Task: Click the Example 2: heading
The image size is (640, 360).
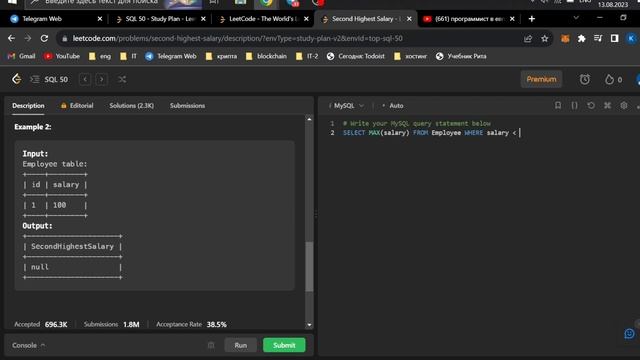Action: [33, 127]
